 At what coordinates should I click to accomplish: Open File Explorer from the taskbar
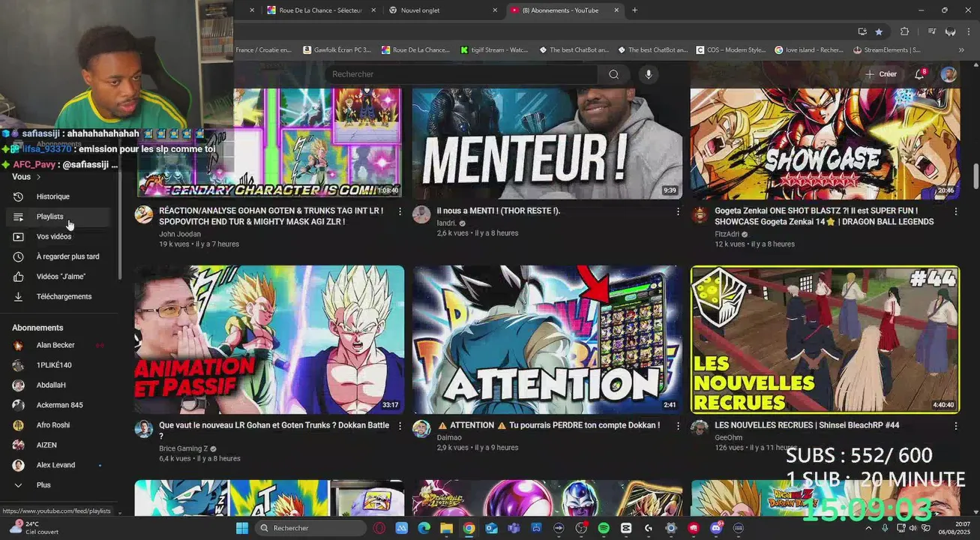(446, 528)
